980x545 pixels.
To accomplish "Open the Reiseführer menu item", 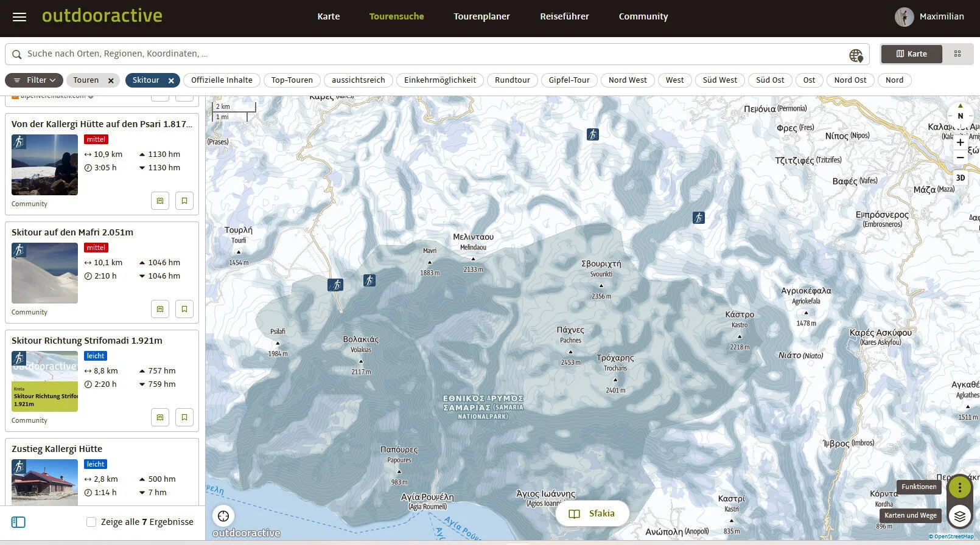I will pyautogui.click(x=564, y=17).
